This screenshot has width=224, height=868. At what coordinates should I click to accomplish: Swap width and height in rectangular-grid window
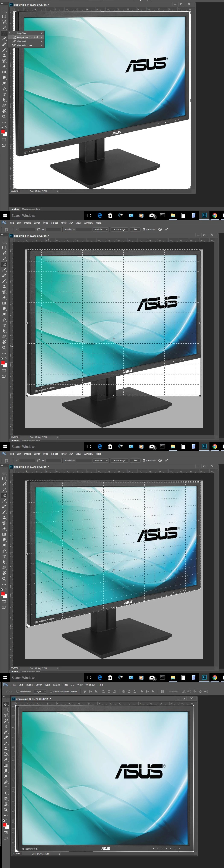click(38, 230)
